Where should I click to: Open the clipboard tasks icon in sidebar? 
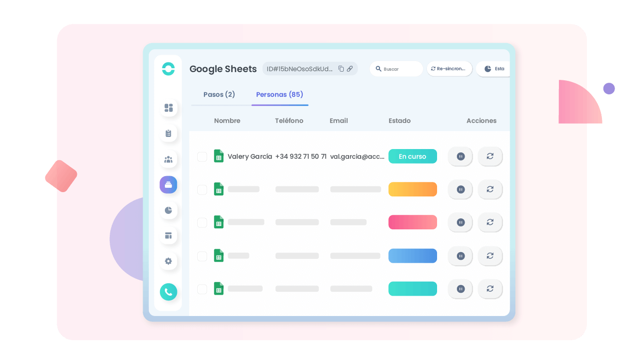coord(168,134)
